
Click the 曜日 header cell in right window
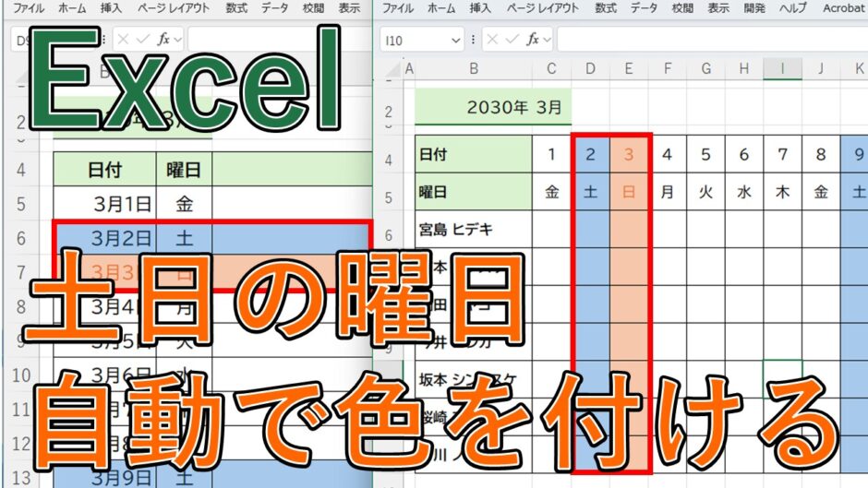(474, 192)
